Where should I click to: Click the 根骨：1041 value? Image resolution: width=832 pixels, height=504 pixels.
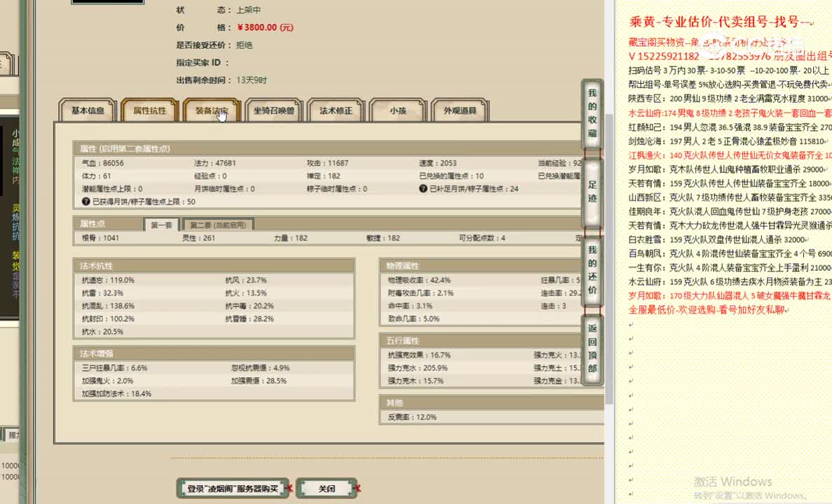(x=100, y=238)
